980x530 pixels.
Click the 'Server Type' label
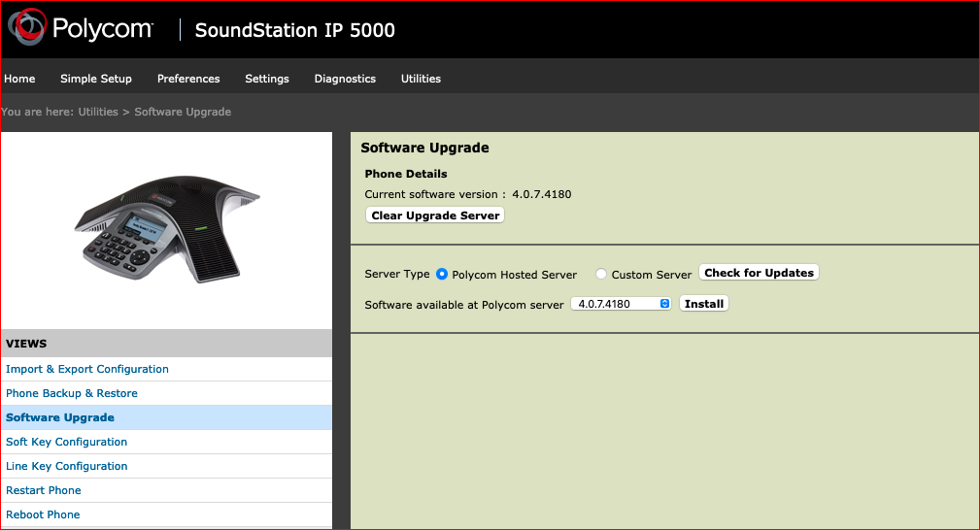(397, 275)
